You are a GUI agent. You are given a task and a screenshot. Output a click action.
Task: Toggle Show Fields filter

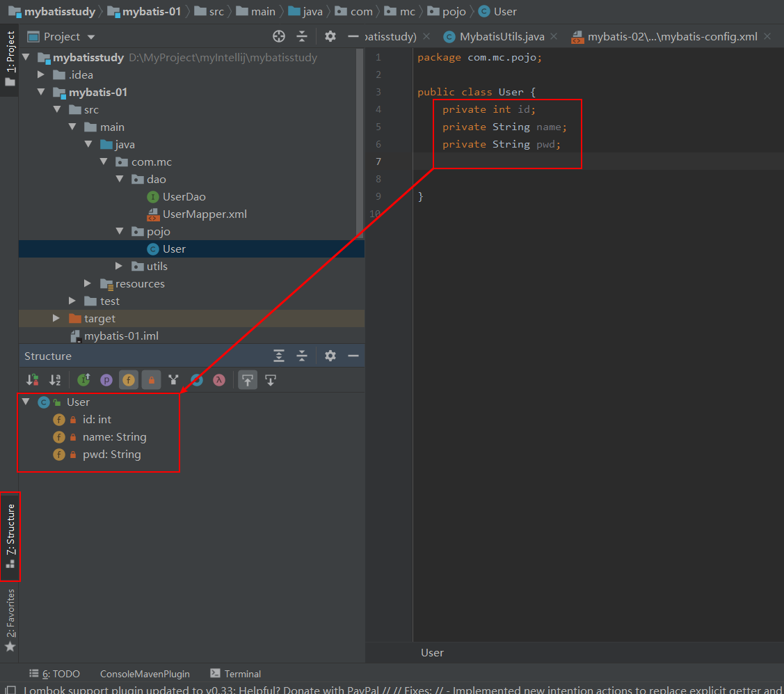point(129,380)
